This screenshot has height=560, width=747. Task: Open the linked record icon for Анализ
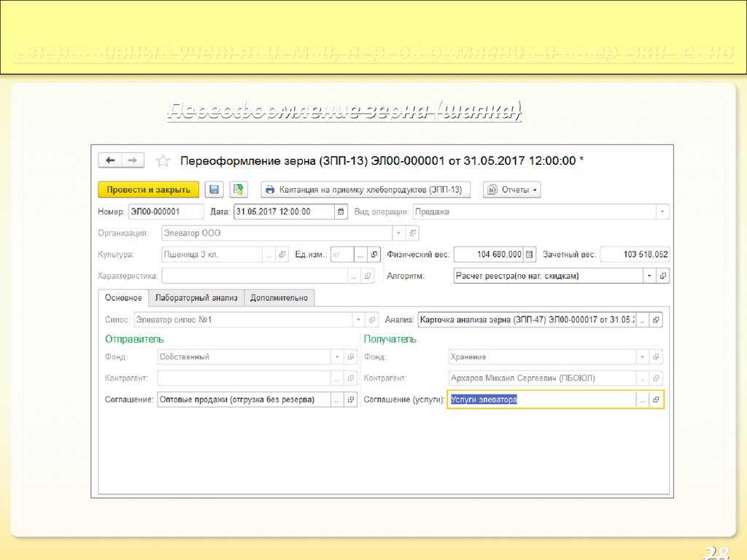(656, 320)
